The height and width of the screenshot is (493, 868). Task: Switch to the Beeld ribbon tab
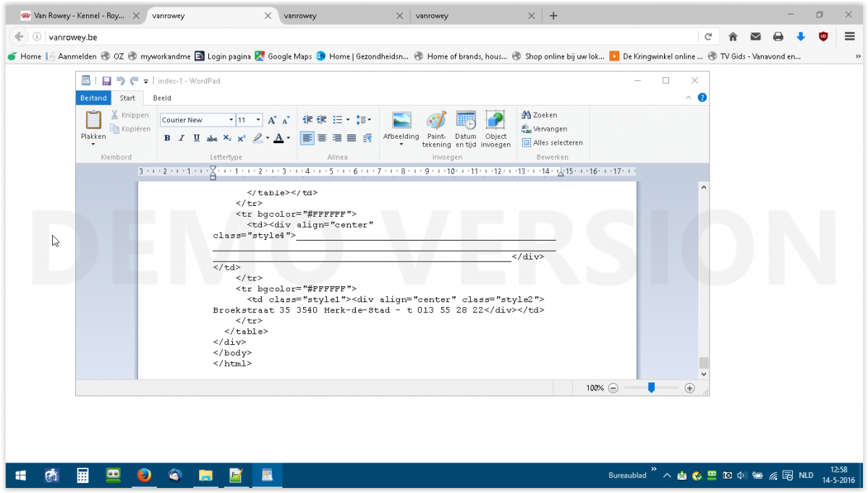click(x=162, y=98)
